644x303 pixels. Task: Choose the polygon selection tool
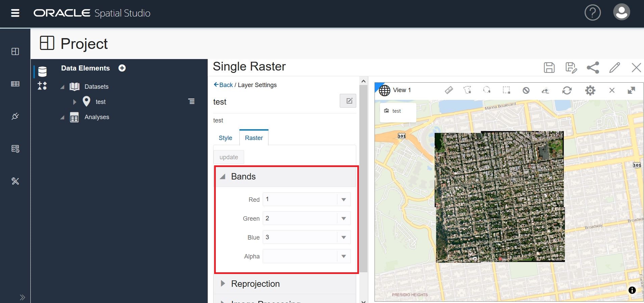467,90
